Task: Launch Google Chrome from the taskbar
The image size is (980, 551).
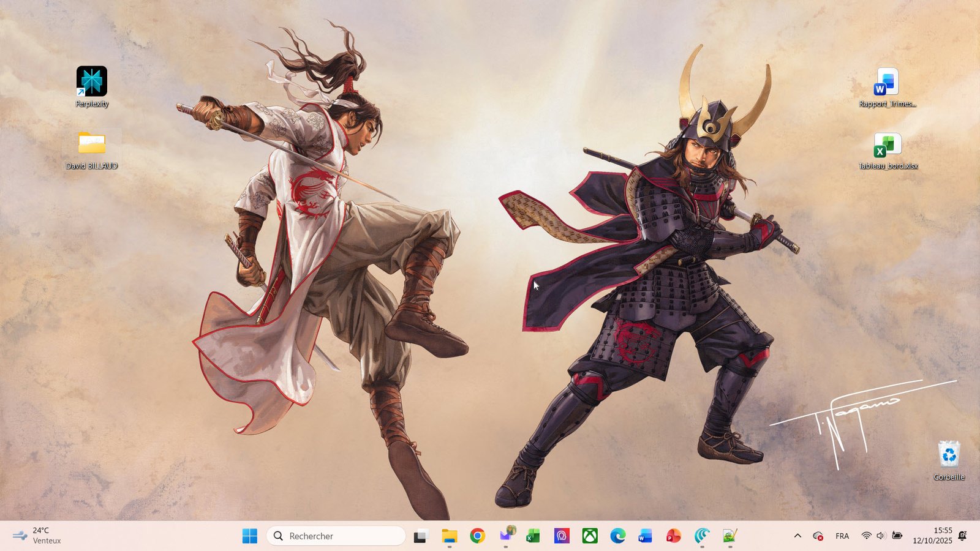Action: pos(478,536)
